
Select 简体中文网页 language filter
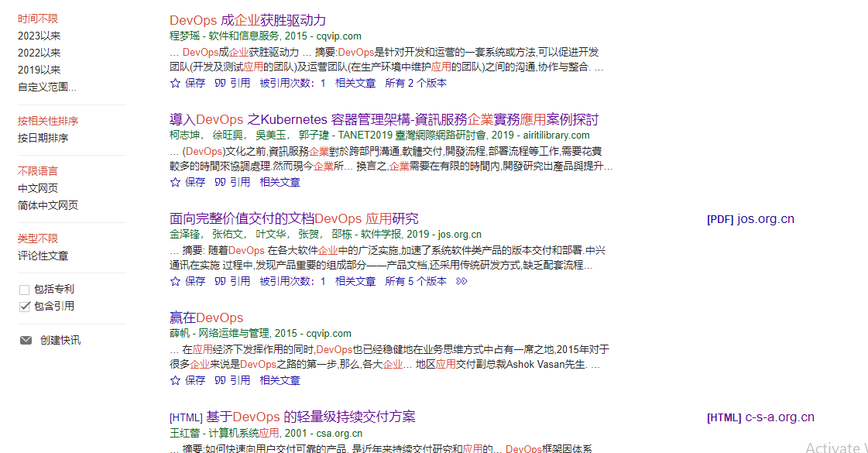pos(48,205)
